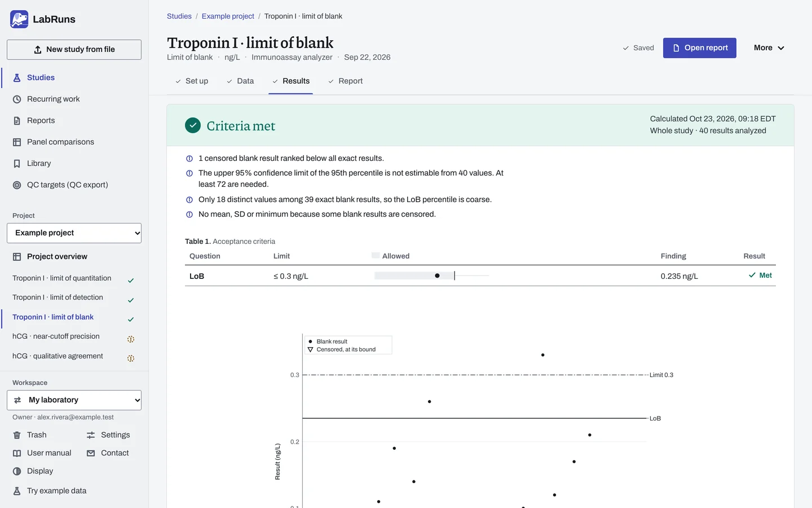Switch to the Data tab

240,81
